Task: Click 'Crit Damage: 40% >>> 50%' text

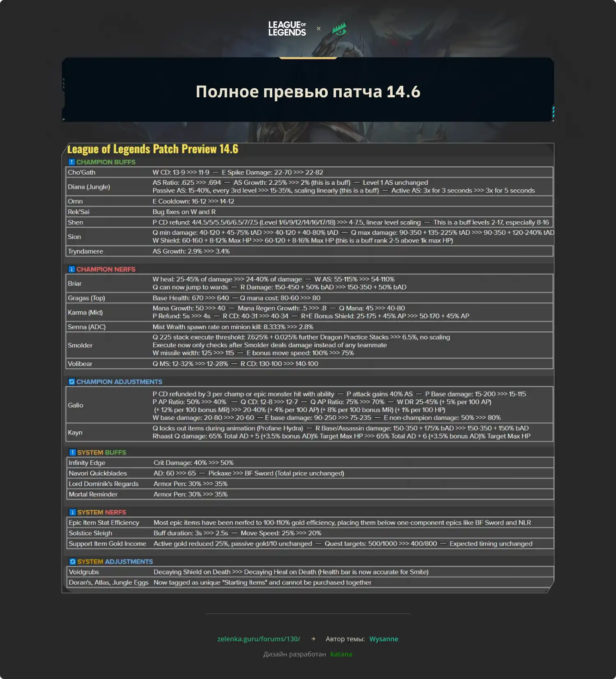Action: [193, 463]
